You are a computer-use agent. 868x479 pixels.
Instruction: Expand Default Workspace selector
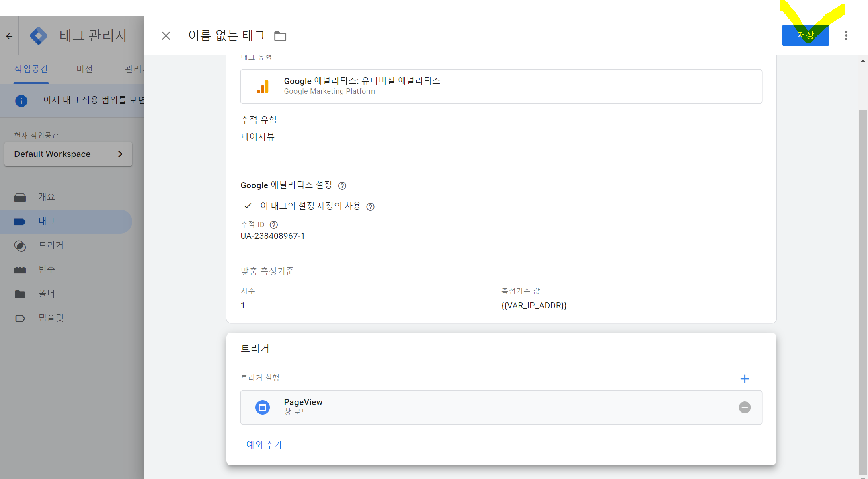point(68,154)
